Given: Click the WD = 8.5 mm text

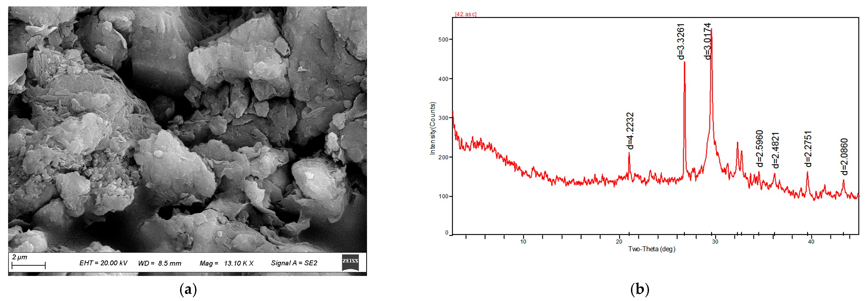Looking at the screenshot, I should click(x=159, y=263).
